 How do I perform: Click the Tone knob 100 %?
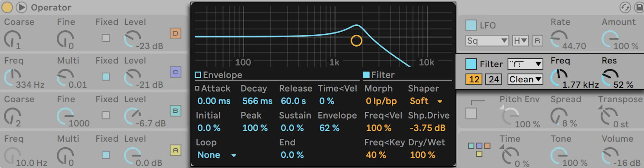[x=559, y=156]
